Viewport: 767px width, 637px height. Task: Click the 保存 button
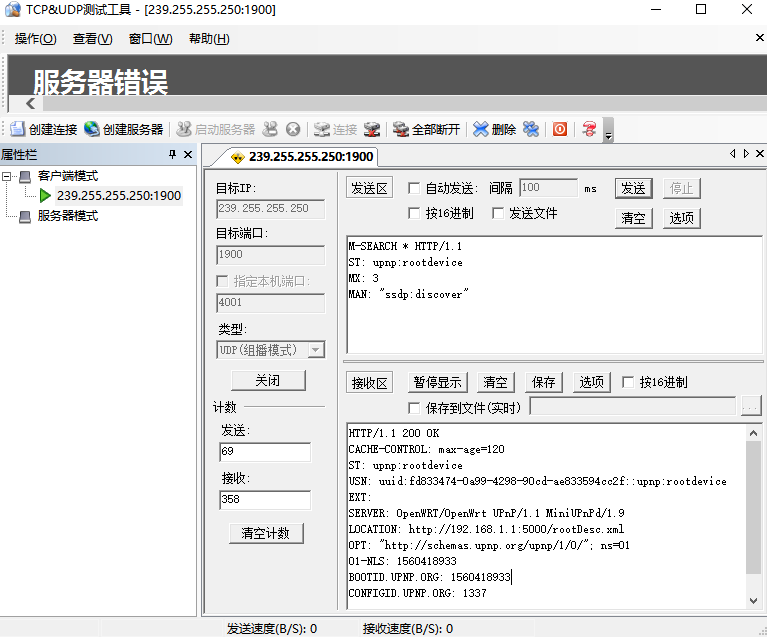click(x=543, y=383)
